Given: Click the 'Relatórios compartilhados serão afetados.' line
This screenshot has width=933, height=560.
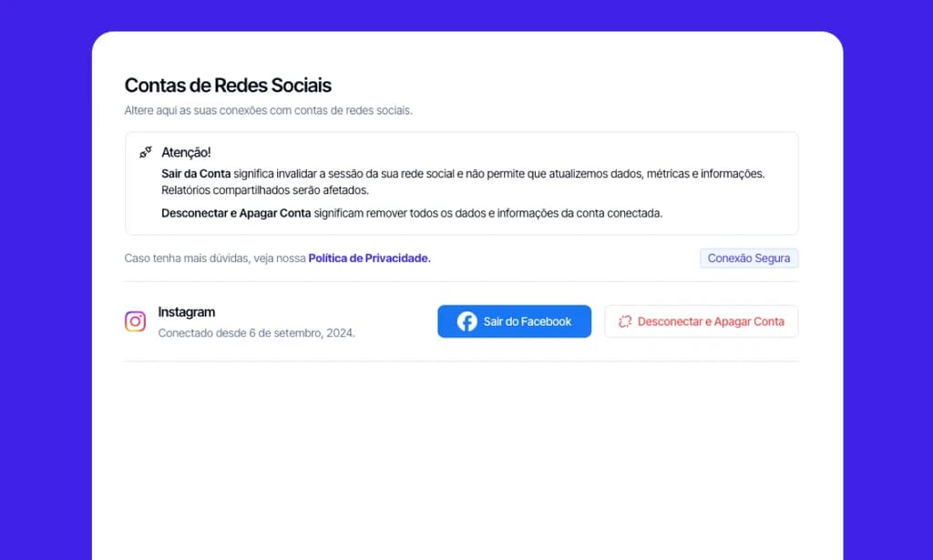Looking at the screenshot, I should coord(265,190).
